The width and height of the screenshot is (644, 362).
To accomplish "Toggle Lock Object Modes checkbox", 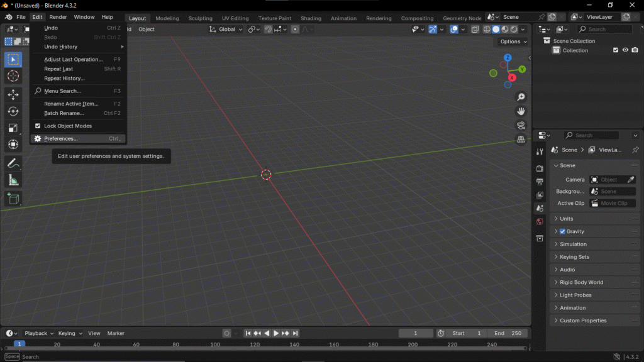I will pos(38,126).
